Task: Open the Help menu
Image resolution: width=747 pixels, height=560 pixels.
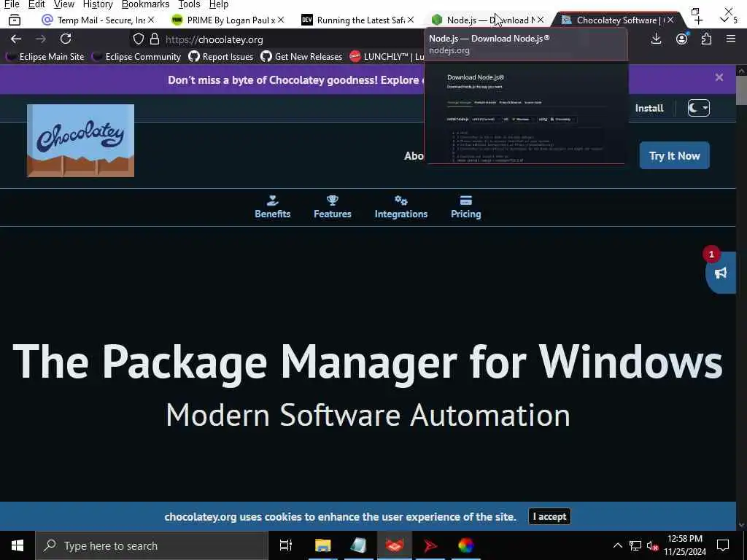Action: (219, 4)
